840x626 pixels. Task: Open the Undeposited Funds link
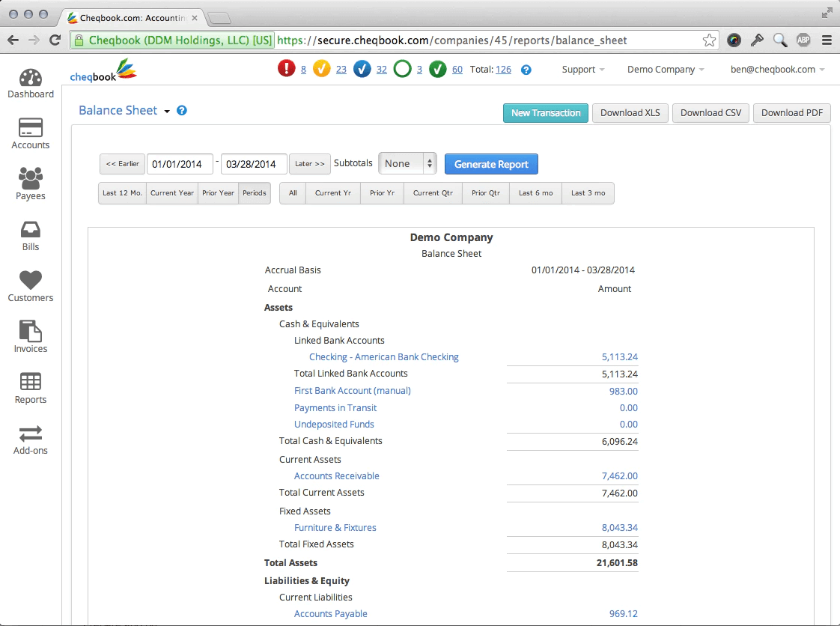click(335, 425)
